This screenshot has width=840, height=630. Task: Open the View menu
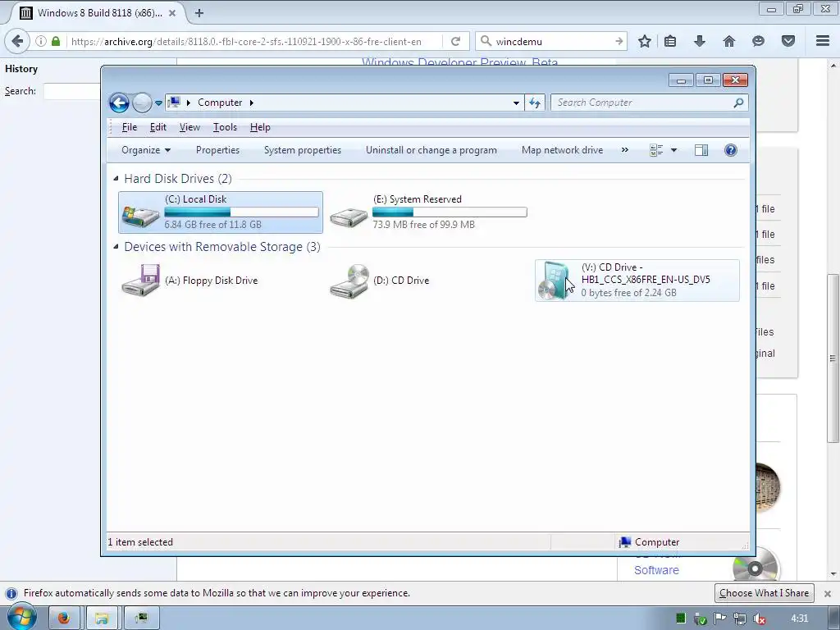click(x=189, y=127)
